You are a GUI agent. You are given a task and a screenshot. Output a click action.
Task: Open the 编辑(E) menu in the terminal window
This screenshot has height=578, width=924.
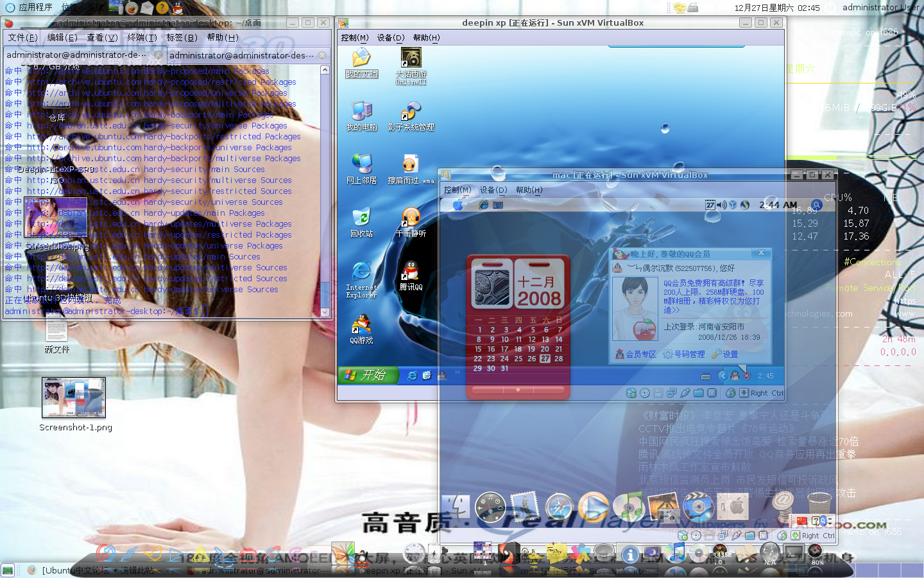click(62, 38)
